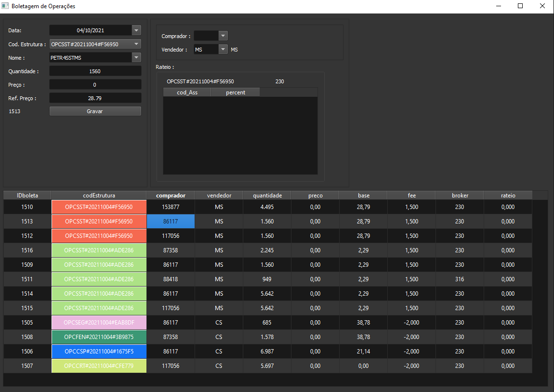Click the application icon in title bar
554x392 pixels.
click(x=5, y=6)
